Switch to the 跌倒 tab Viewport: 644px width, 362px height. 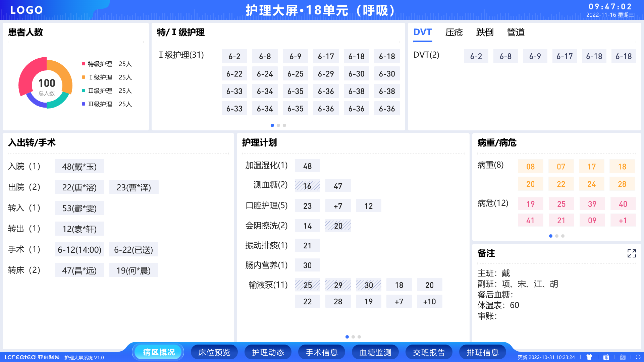pyautogui.click(x=485, y=32)
